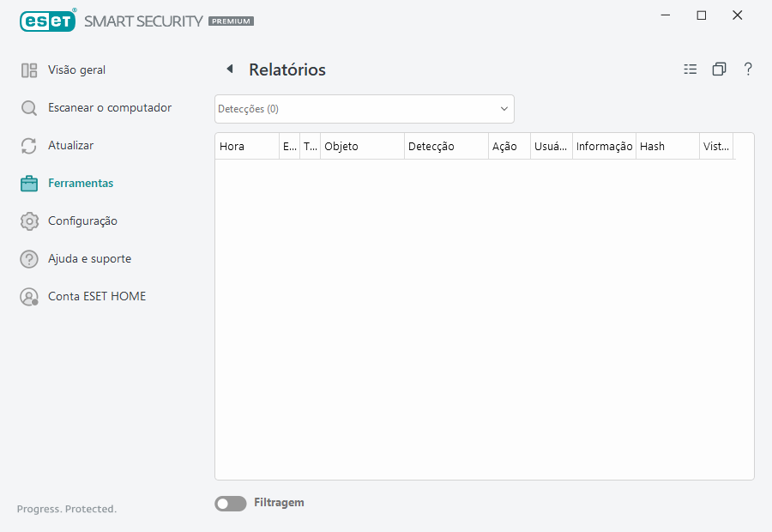Click the Atualizar refresh icon
Viewport: 772px width, 532px height.
click(x=28, y=145)
